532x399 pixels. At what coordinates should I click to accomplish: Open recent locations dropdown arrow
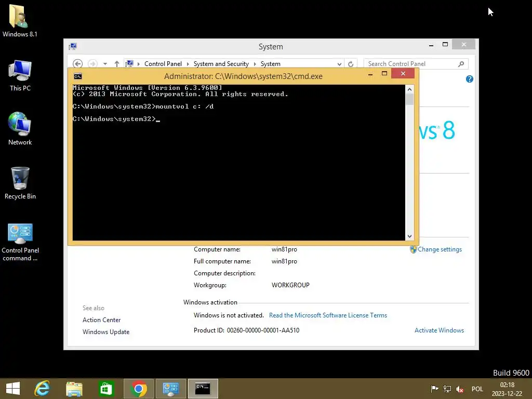(105, 64)
